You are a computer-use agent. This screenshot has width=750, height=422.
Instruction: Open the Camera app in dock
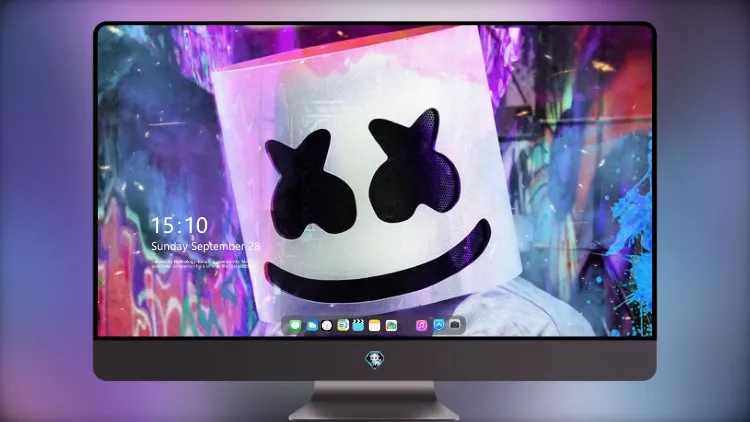point(455,325)
